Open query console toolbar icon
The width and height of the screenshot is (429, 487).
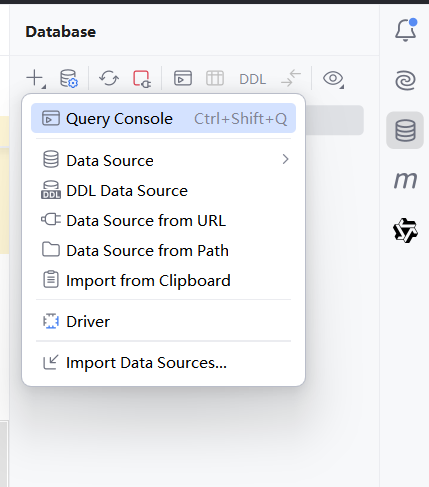point(183,78)
